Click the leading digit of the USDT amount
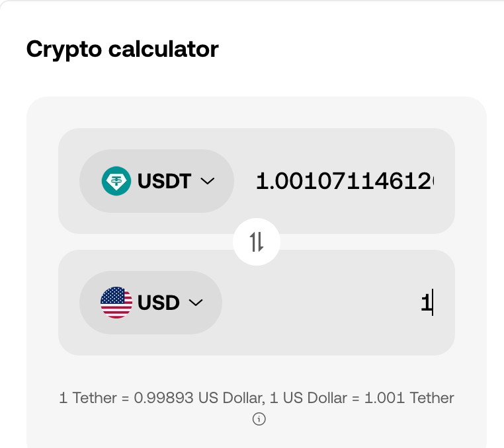The image size is (504, 448). (x=262, y=181)
